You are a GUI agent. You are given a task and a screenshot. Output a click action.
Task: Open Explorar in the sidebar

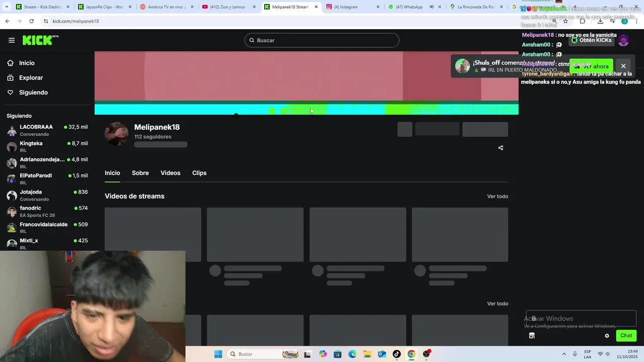point(31,78)
